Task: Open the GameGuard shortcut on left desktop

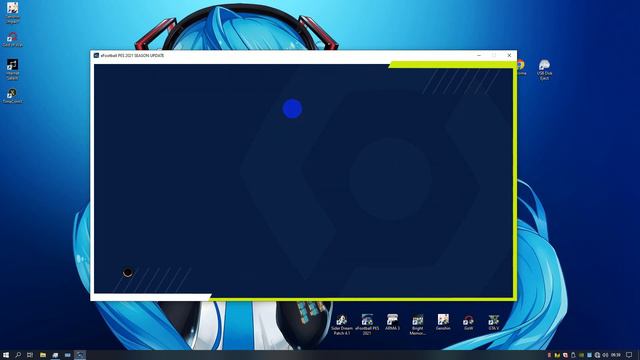Action: tap(12, 96)
